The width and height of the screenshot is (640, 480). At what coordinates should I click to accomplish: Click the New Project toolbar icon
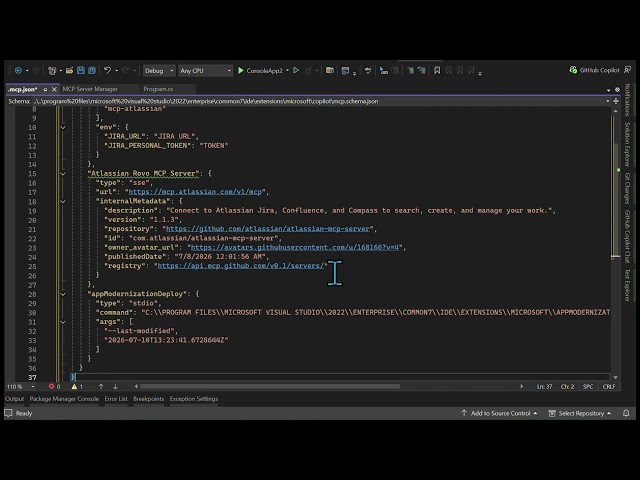[x=52, y=71]
